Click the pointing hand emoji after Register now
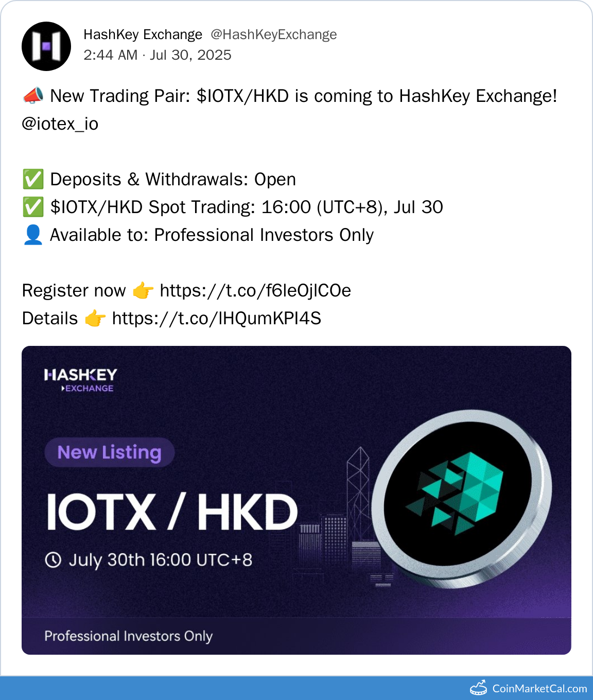 (x=143, y=291)
